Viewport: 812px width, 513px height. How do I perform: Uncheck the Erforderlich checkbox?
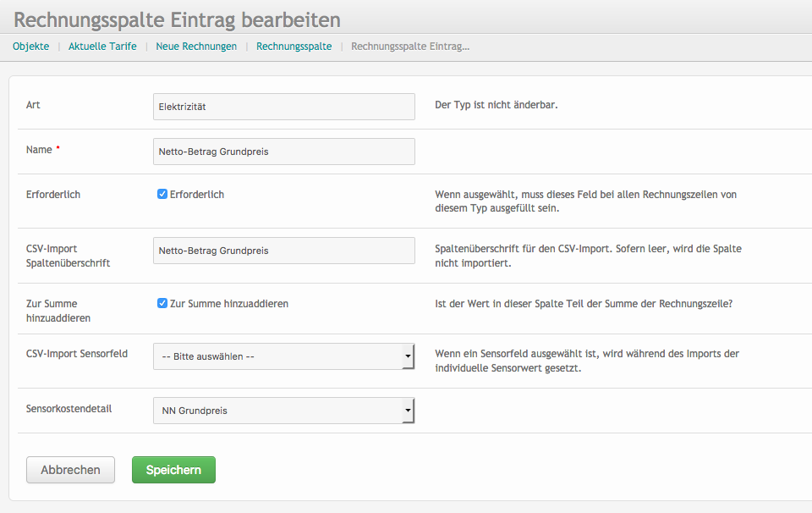pyautogui.click(x=162, y=194)
